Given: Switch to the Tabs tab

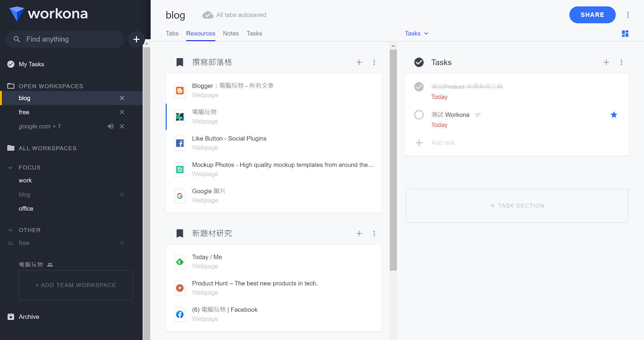Looking at the screenshot, I should pos(172,33).
